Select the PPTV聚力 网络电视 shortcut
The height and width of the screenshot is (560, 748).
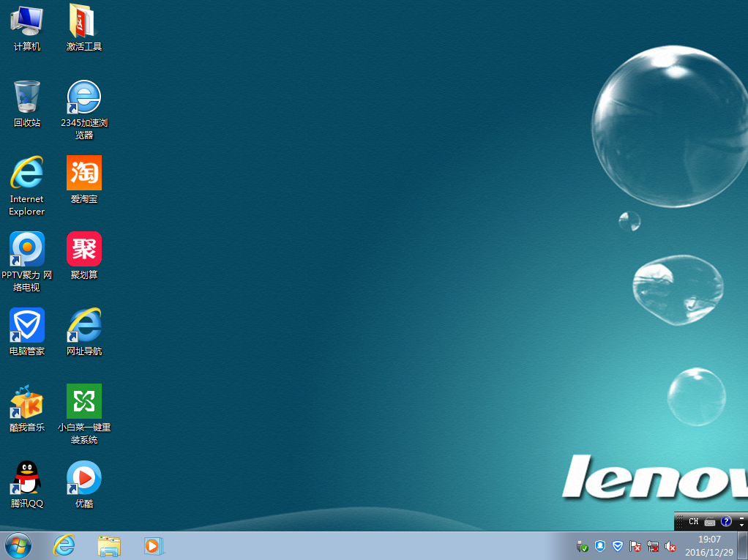(x=26, y=262)
